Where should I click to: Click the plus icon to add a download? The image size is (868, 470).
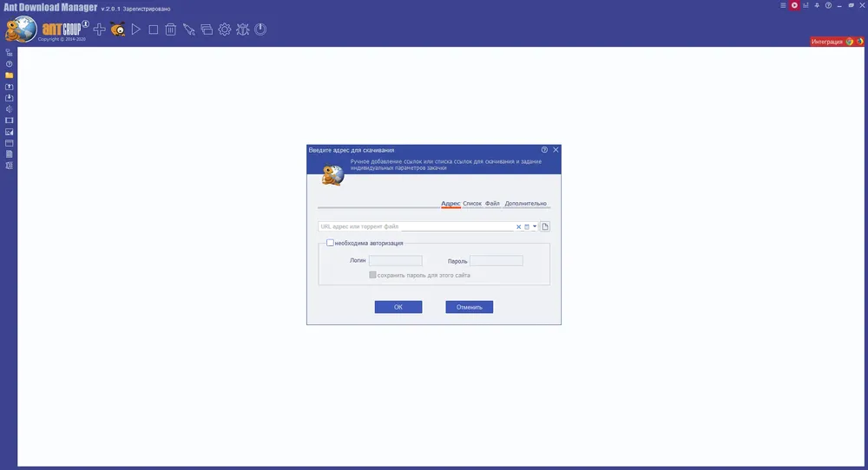(100, 29)
